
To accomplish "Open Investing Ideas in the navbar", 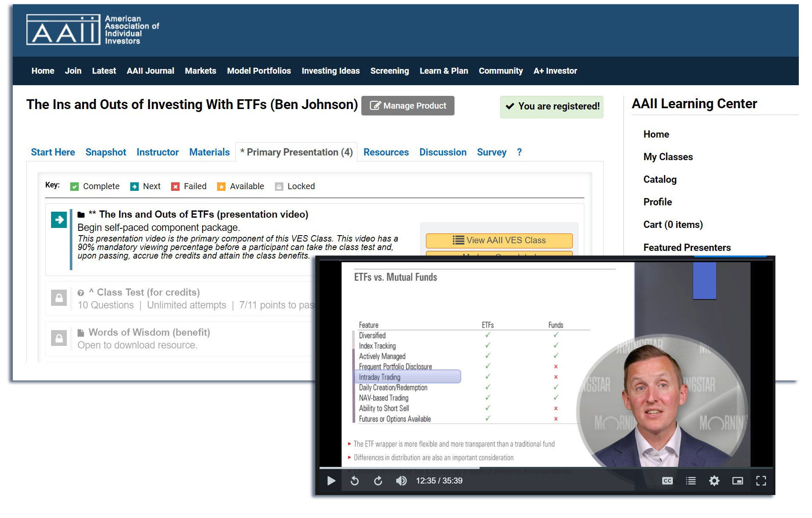I will tap(331, 71).
